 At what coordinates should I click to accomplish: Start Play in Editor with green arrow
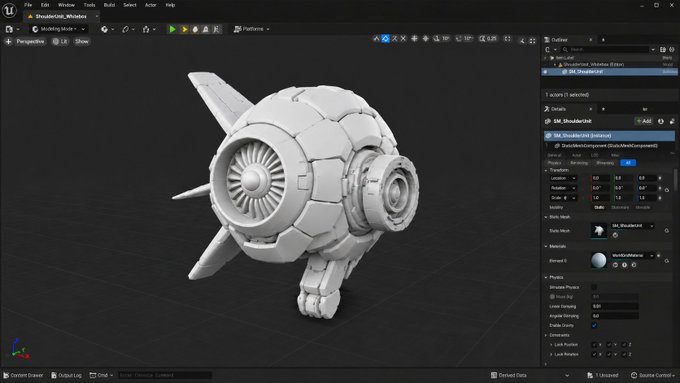tap(172, 29)
